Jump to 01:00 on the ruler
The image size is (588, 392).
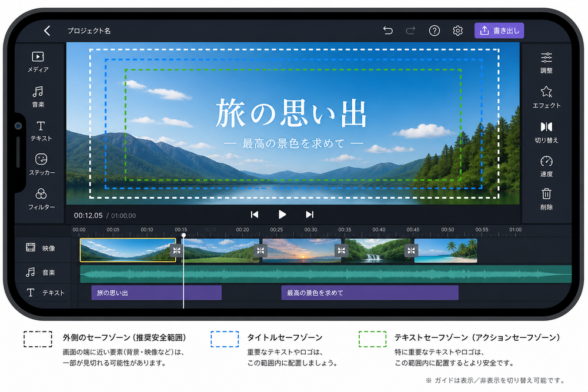click(515, 229)
